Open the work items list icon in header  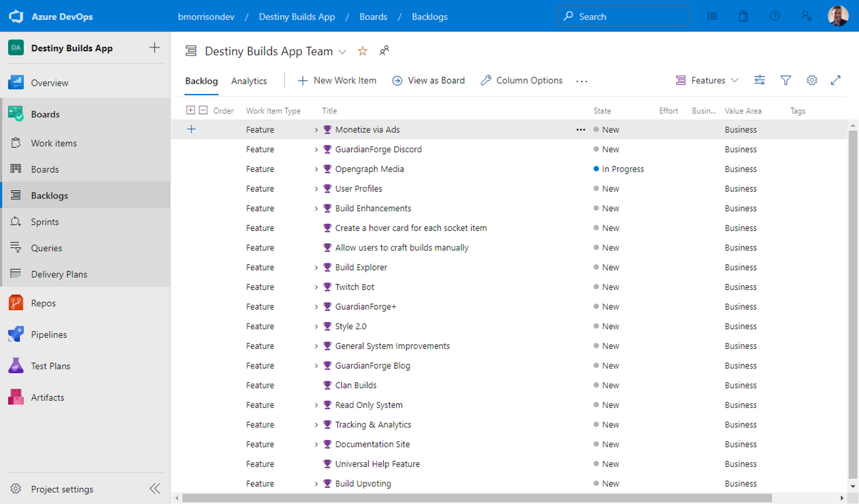712,16
